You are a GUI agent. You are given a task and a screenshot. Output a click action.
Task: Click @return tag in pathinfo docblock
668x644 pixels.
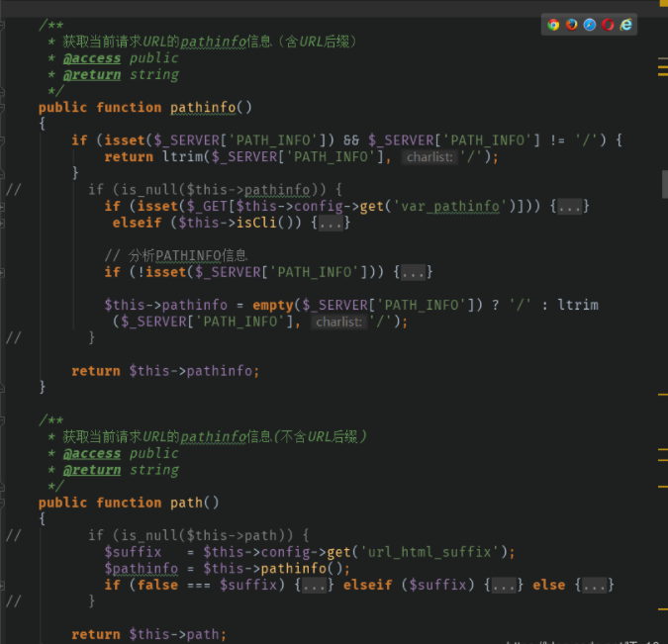click(92, 75)
